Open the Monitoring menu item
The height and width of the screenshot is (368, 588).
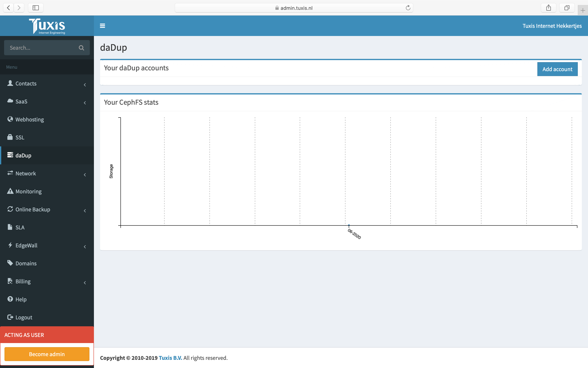(x=47, y=191)
